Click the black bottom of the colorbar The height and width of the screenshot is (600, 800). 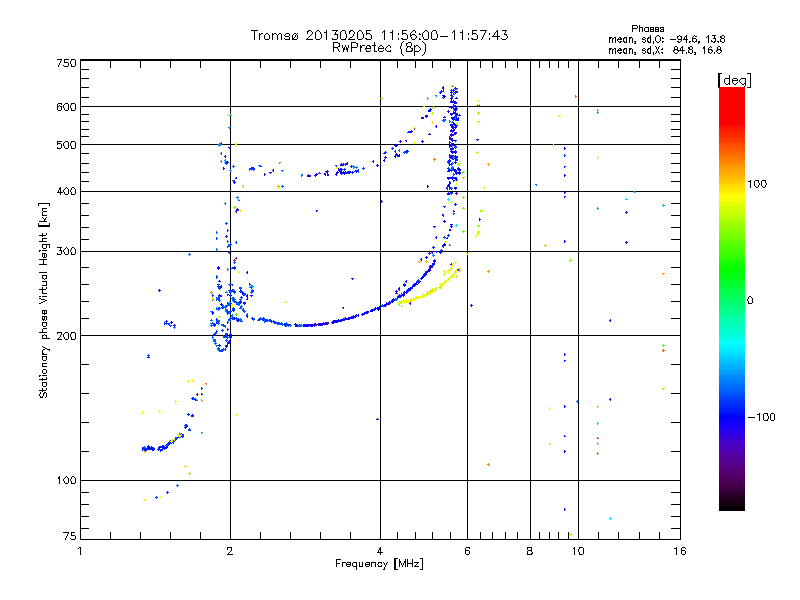pyautogui.click(x=732, y=503)
